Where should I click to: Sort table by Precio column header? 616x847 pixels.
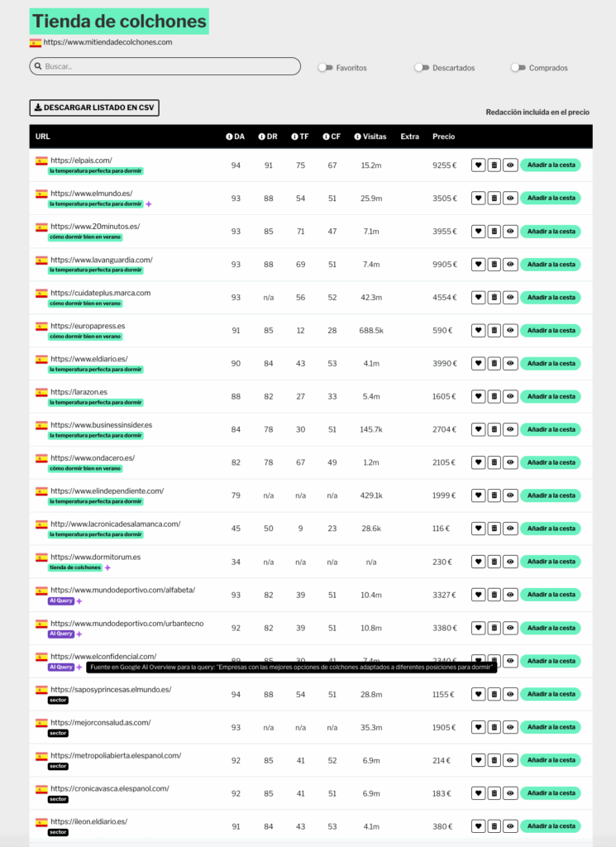coord(443,136)
